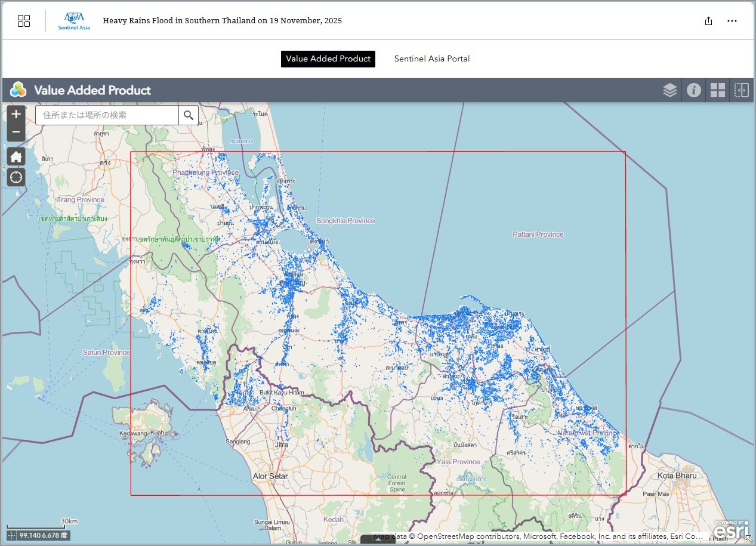The width and height of the screenshot is (756, 546).
Task: Click the Sentinel Asia logo
Action: (x=74, y=21)
